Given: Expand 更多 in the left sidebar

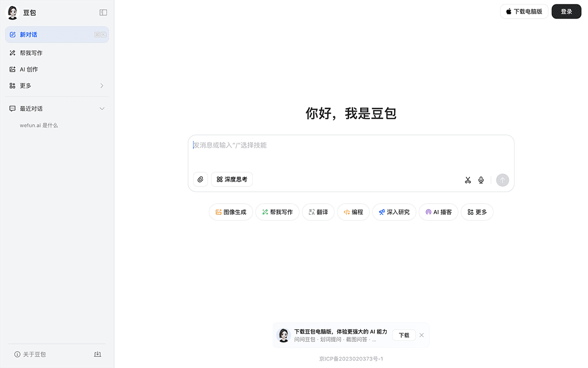Looking at the screenshot, I should click(57, 85).
